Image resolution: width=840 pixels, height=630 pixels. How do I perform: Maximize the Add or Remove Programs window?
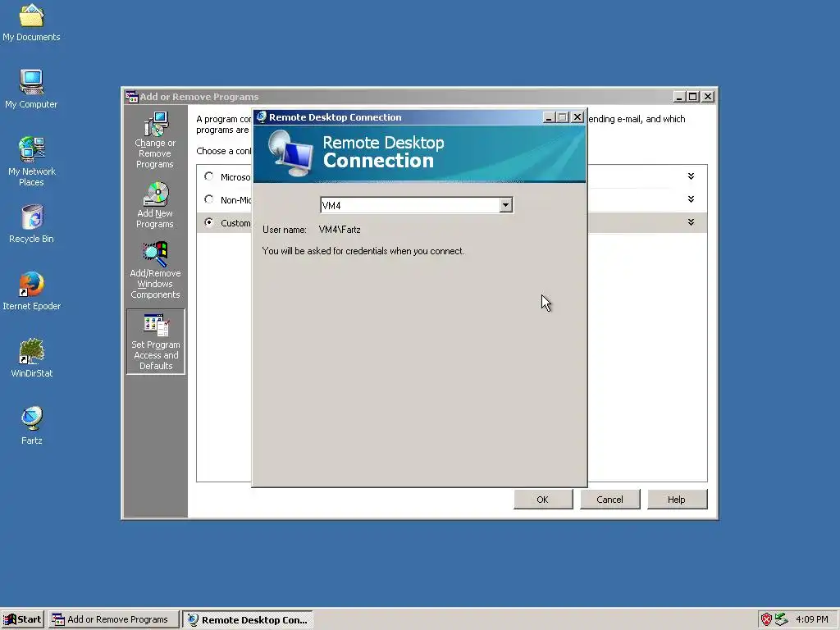pyautogui.click(x=692, y=97)
